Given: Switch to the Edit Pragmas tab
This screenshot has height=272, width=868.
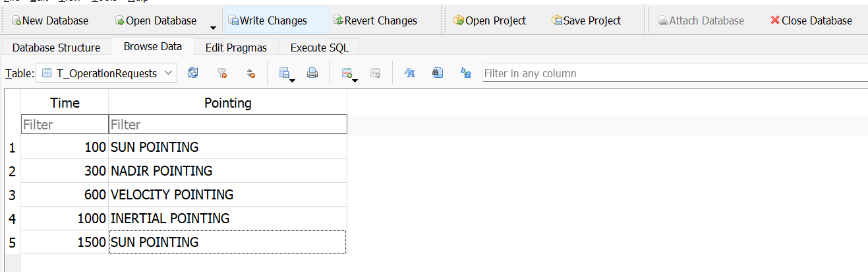Looking at the screenshot, I should [x=237, y=48].
